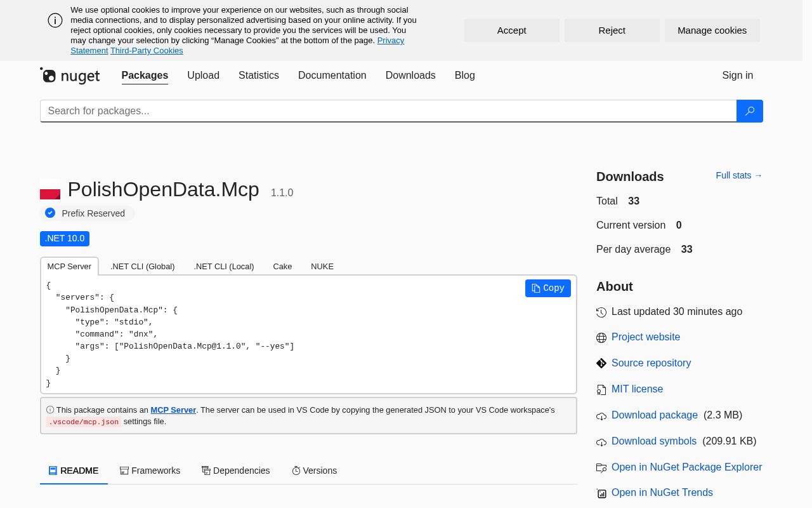
Task: Open the Versions tab
Action: click(315, 471)
